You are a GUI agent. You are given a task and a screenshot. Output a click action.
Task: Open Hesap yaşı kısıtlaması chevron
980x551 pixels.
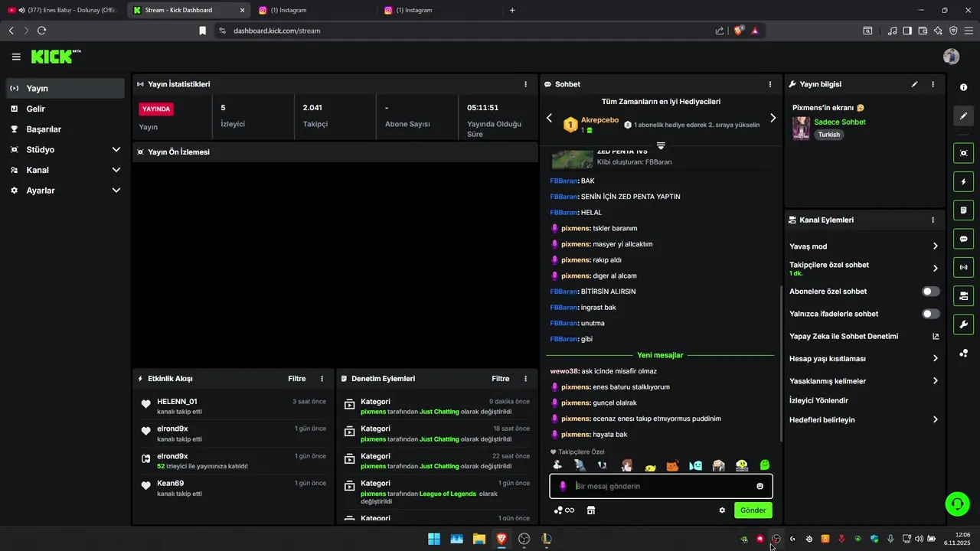tap(935, 358)
